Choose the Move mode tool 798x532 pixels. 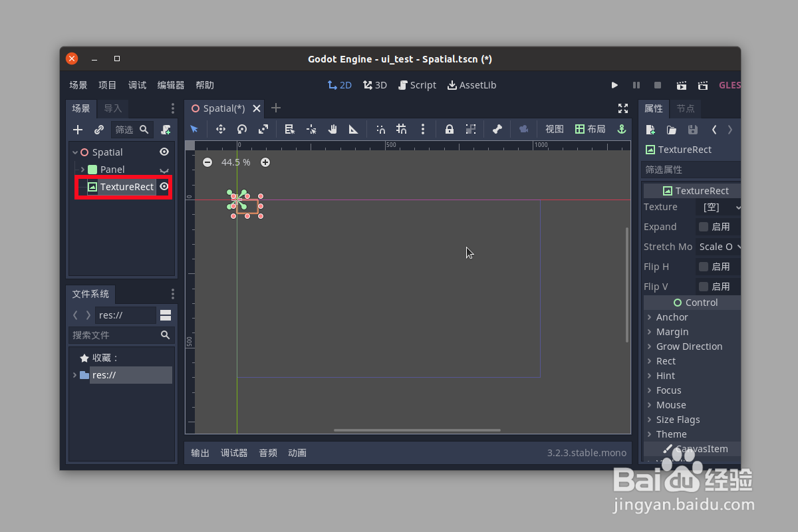pyautogui.click(x=221, y=129)
